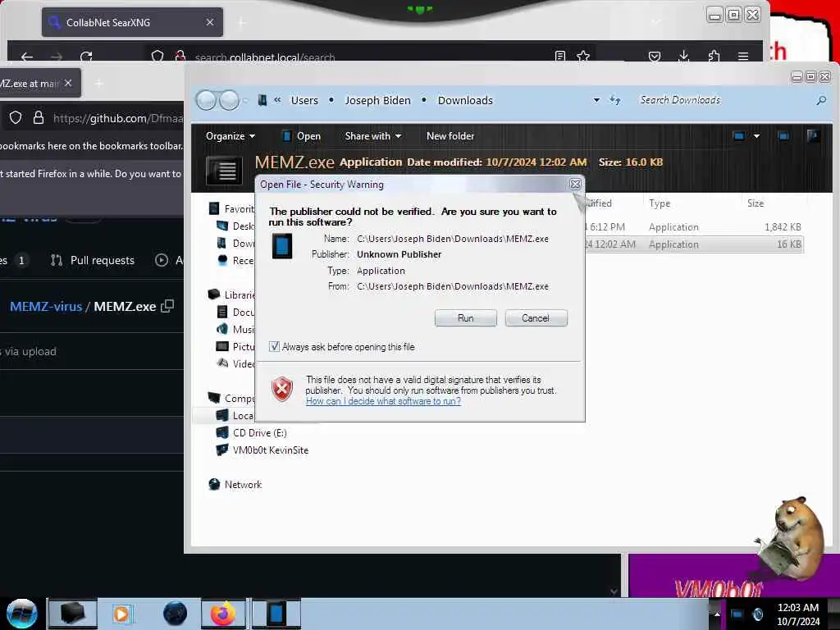Image resolution: width=840 pixels, height=630 pixels.
Task: Open extensions in SearXNG browser toolbar
Action: point(714,57)
